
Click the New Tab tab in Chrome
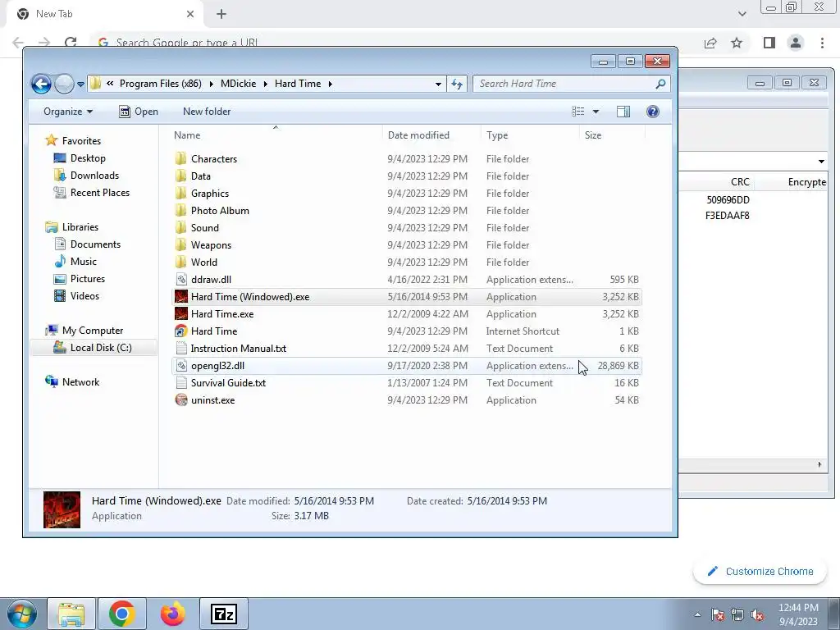point(105,14)
